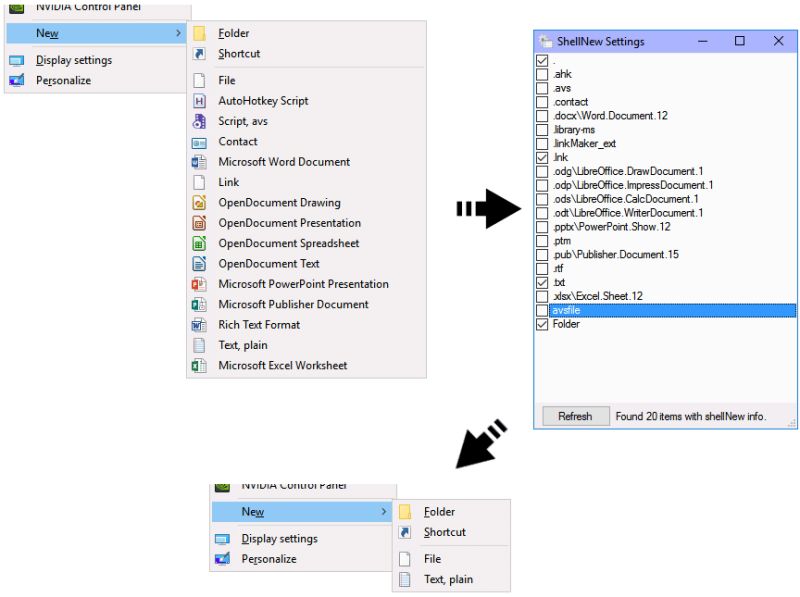The width and height of the screenshot is (800, 597).
Task: Select the .linkMaker_ext list entry
Action: (x=585, y=144)
